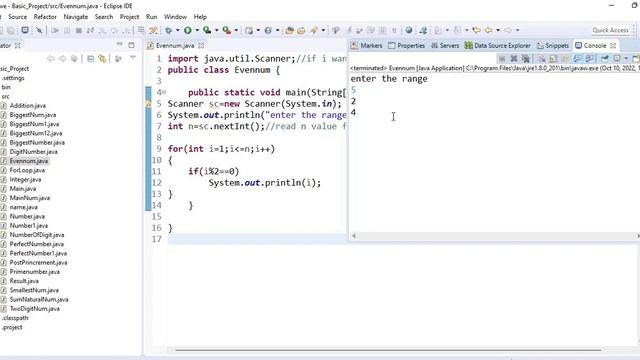640x360 pixels.
Task: Click the Open Task folder icon in toolbar
Action: click(x=301, y=30)
